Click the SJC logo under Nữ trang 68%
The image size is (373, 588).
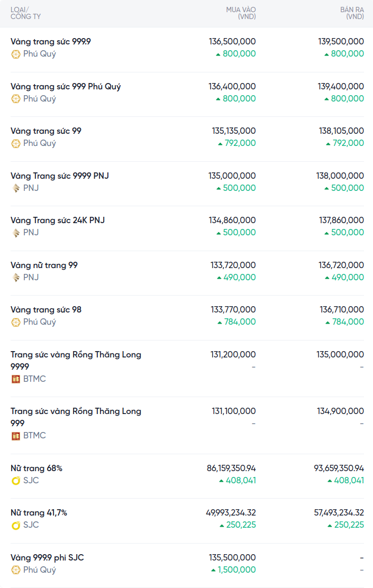[x=16, y=481]
